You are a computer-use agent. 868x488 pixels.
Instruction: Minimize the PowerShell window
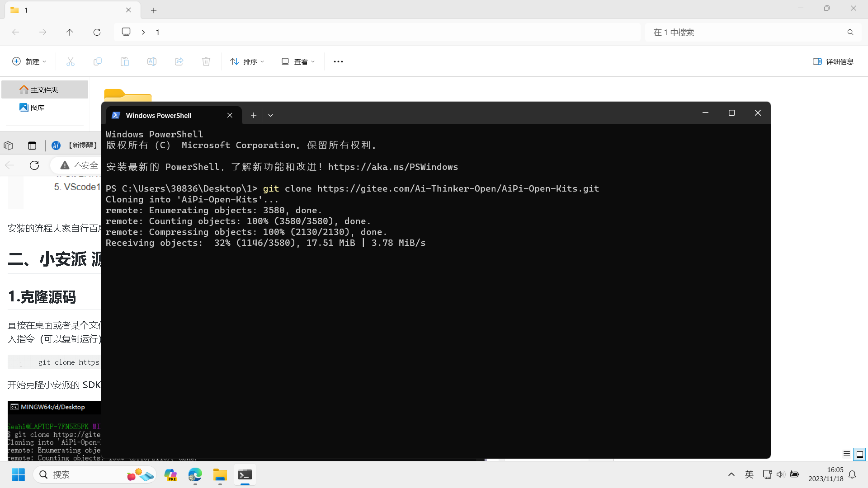click(x=705, y=113)
